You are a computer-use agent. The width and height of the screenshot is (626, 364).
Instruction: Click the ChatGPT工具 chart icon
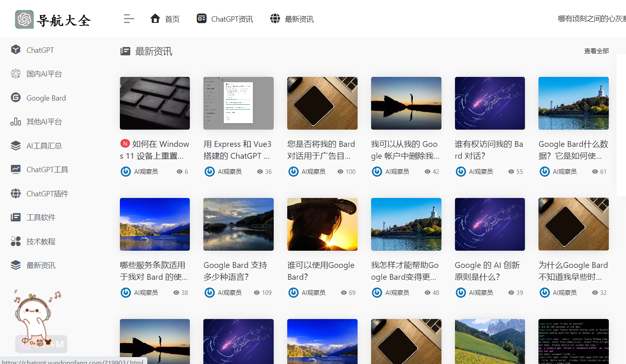click(16, 169)
